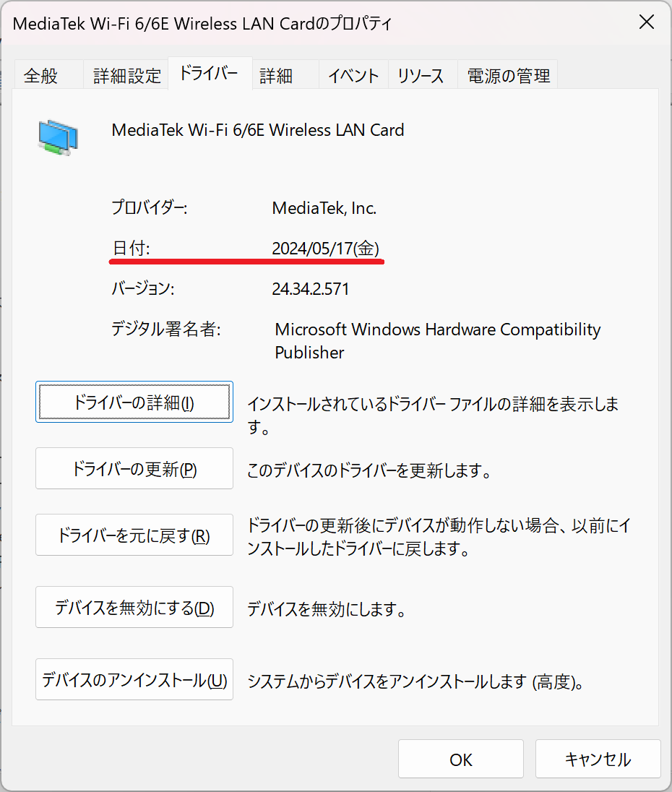Image resolution: width=672 pixels, height=792 pixels.
Task: Click ドライバーを元に戻す(R) button
Action: [134, 535]
